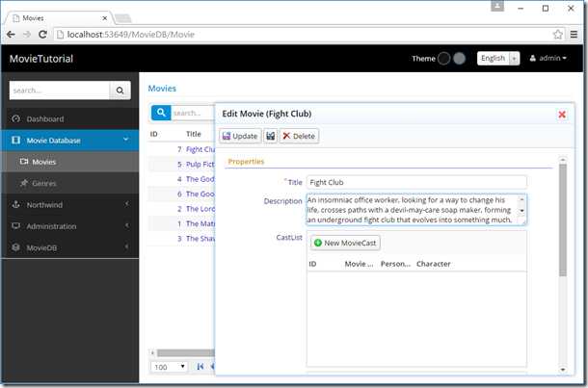Open The Matrix row link
The image size is (588, 388).
[x=200, y=223]
